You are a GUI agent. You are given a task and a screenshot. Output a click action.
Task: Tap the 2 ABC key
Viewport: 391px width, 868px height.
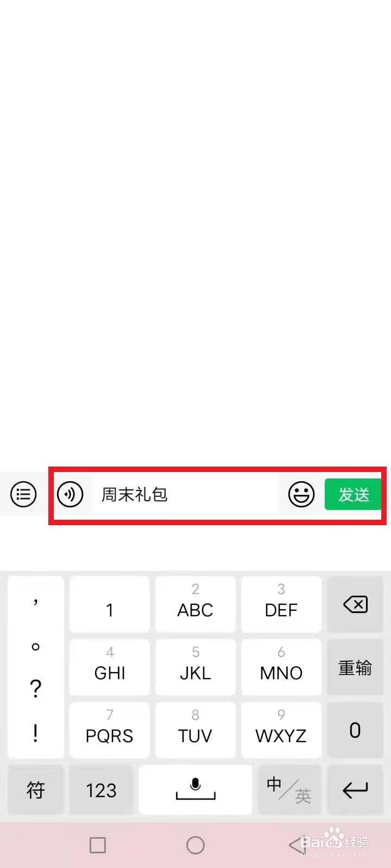(x=195, y=604)
